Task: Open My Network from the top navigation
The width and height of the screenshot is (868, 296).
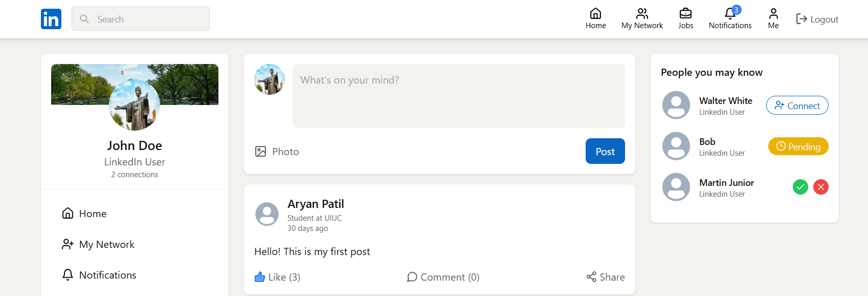Action: 641,15
